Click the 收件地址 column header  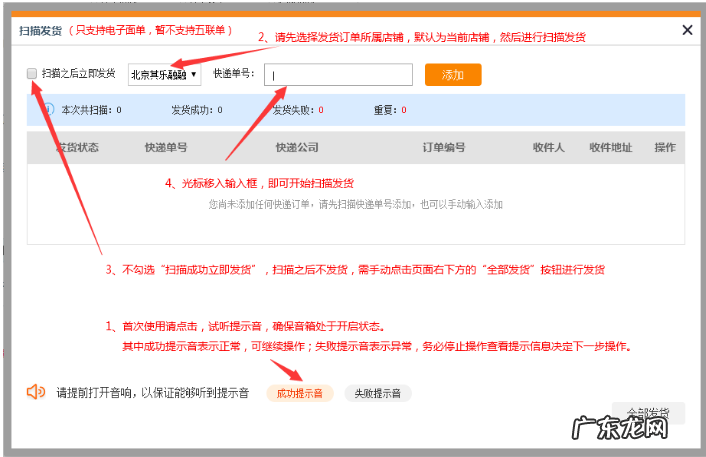pos(611,147)
